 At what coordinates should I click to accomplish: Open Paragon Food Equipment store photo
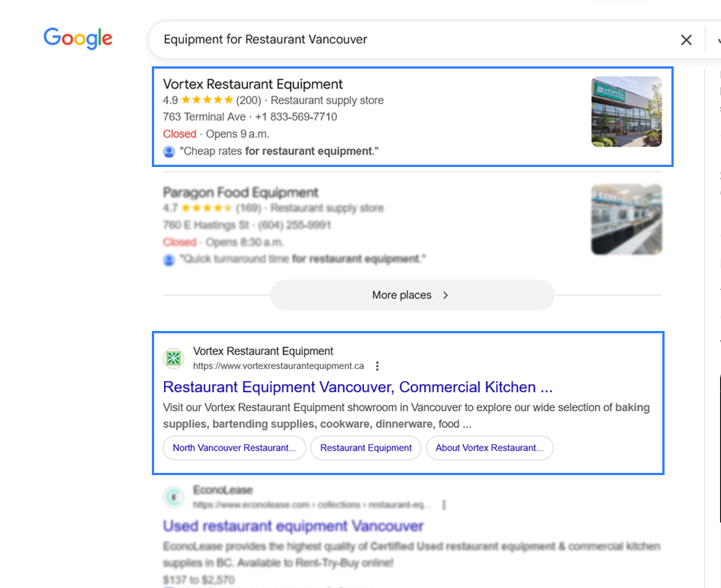pos(626,219)
